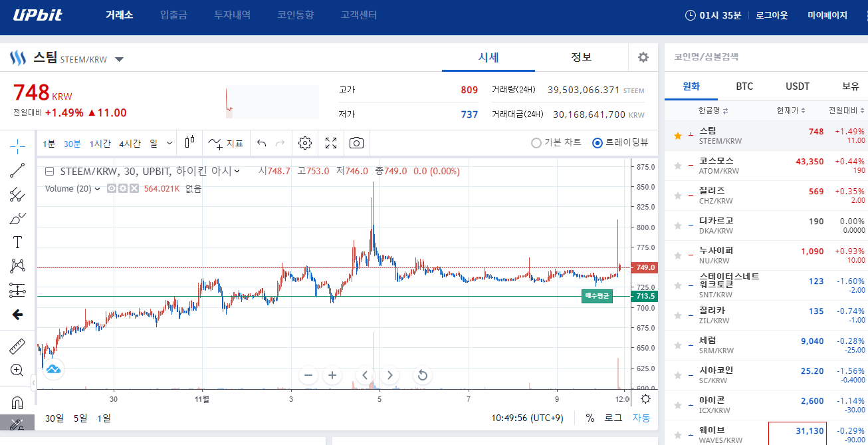Toggle 로그 logarithmic scale
868x445 pixels.
[613, 418]
